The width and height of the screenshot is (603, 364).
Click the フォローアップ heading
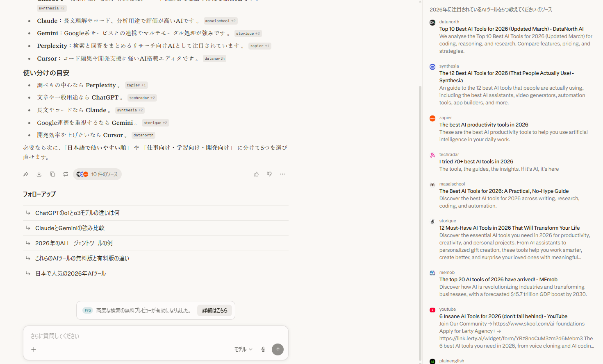pos(39,194)
